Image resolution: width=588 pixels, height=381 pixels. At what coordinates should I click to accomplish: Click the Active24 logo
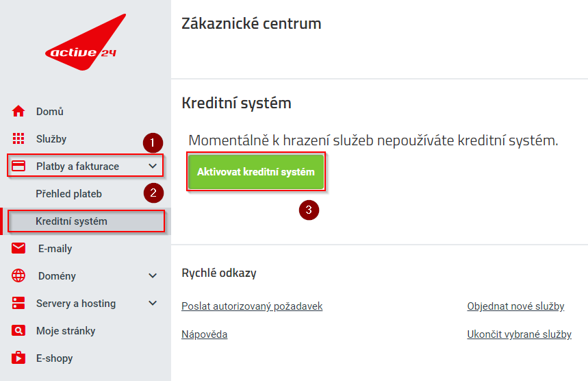click(x=86, y=42)
